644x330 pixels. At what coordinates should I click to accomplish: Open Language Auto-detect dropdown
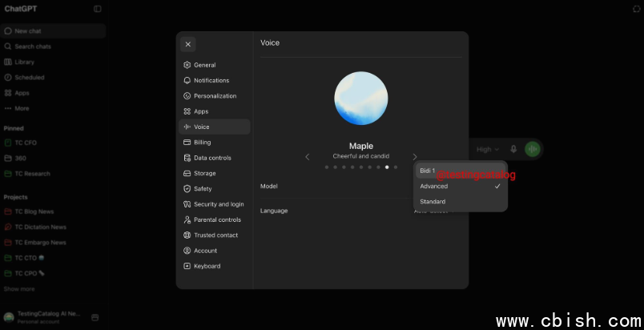pos(433,211)
